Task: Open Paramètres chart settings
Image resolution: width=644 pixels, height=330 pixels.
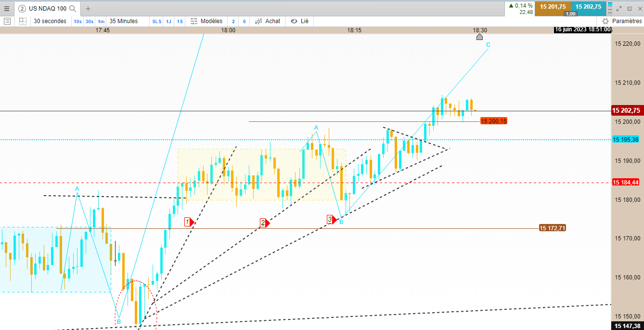Action: click(627, 21)
